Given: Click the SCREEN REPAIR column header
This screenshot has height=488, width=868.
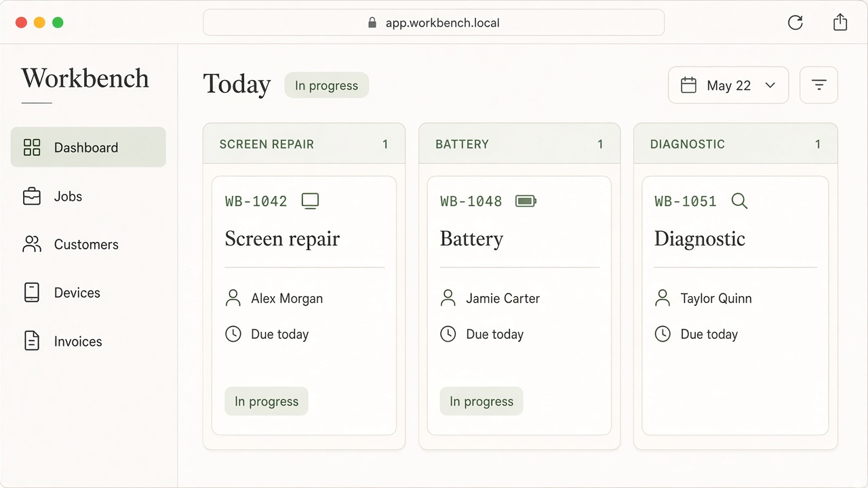Looking at the screenshot, I should pyautogui.click(x=304, y=144).
